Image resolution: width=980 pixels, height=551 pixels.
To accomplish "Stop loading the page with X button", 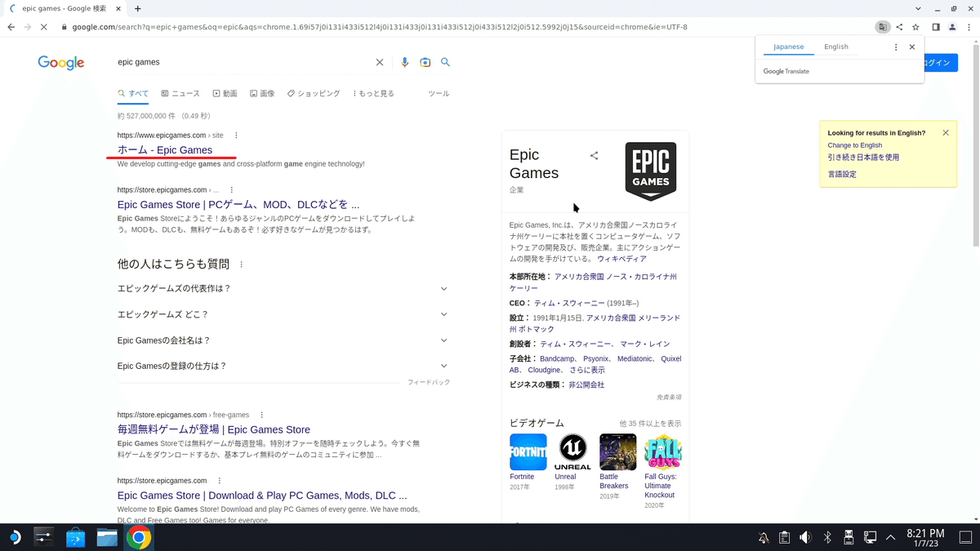I will click(44, 27).
